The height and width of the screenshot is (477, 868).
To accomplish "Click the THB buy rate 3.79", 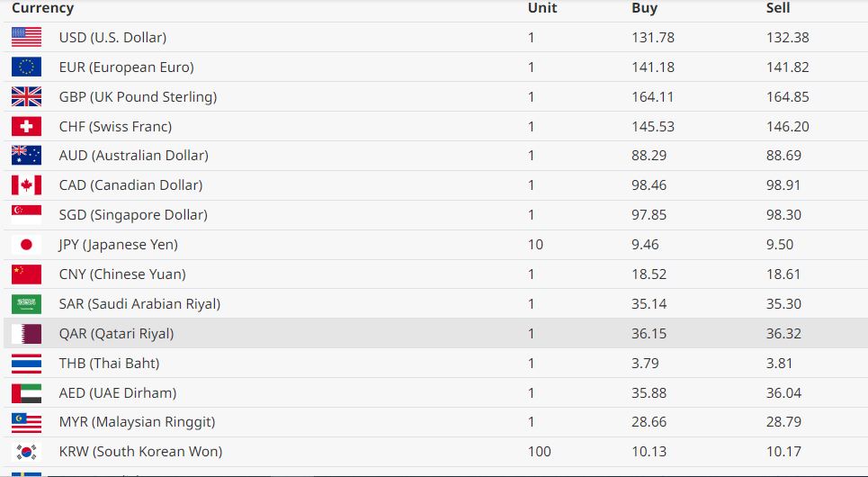I will coord(646,363).
